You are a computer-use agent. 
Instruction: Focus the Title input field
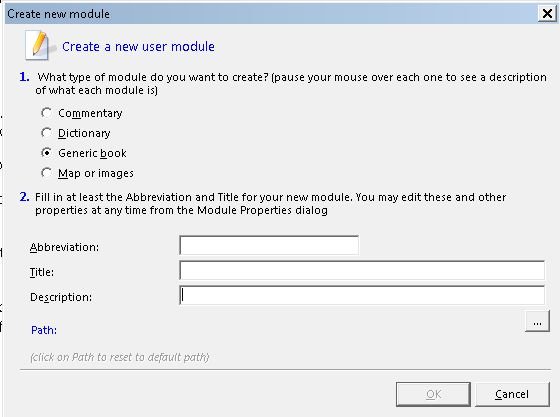click(362, 270)
